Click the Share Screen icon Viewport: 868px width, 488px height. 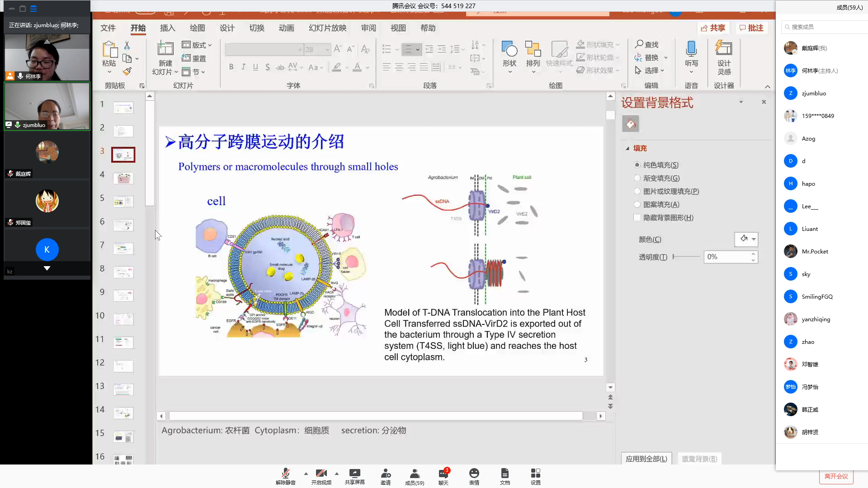pyautogui.click(x=354, y=474)
